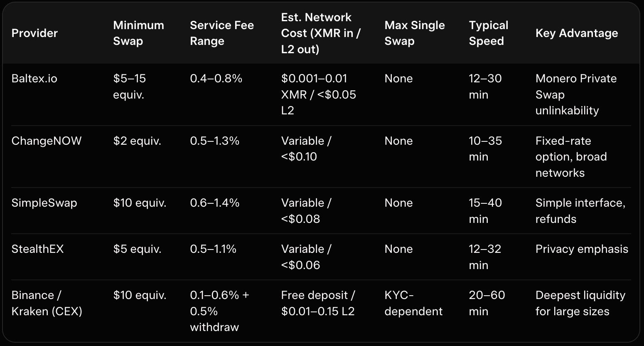
Task: Click the Service Fee Range header
Action: (222, 33)
